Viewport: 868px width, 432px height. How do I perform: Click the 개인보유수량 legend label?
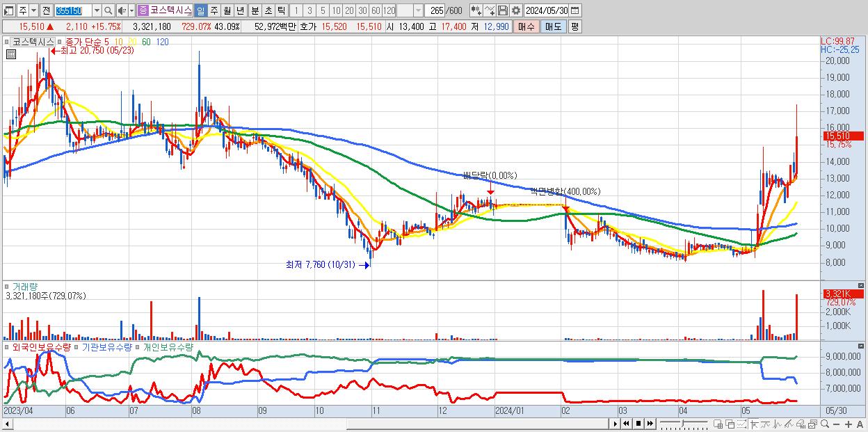[168, 346]
